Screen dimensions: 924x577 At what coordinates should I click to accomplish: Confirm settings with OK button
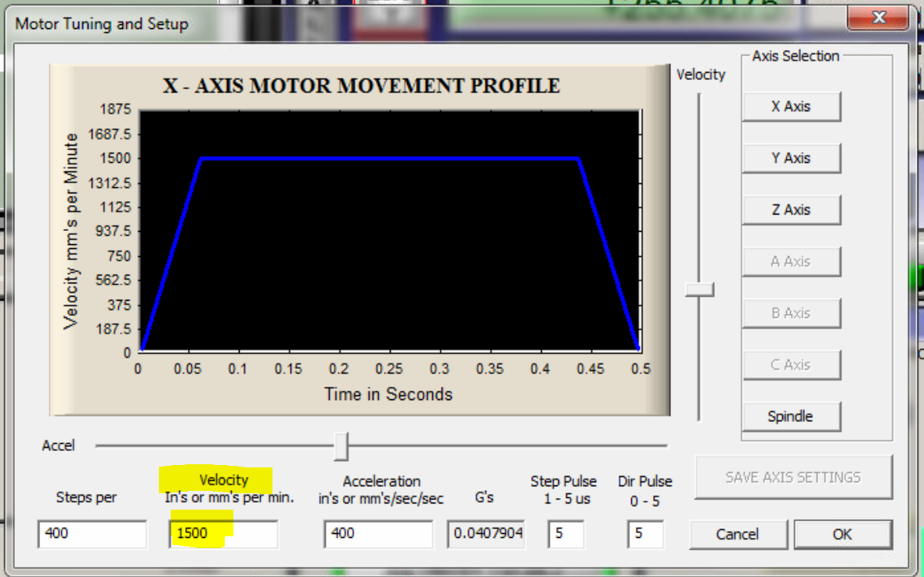[843, 535]
